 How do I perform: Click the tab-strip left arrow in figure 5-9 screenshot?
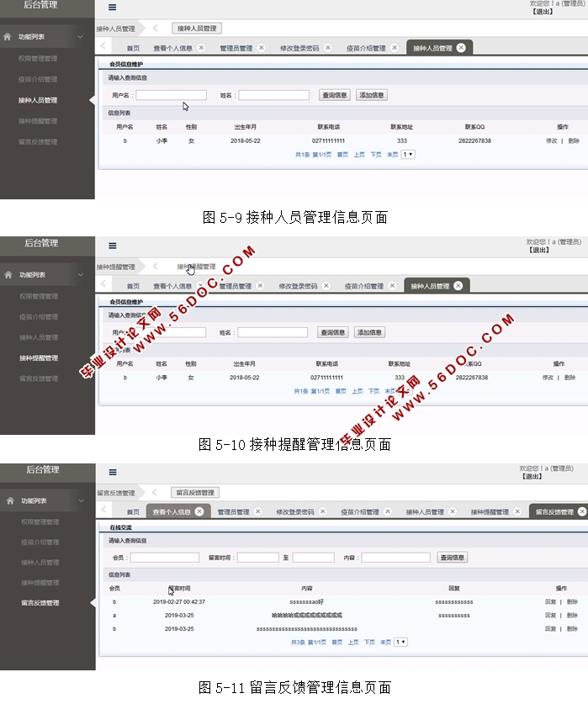click(x=103, y=45)
